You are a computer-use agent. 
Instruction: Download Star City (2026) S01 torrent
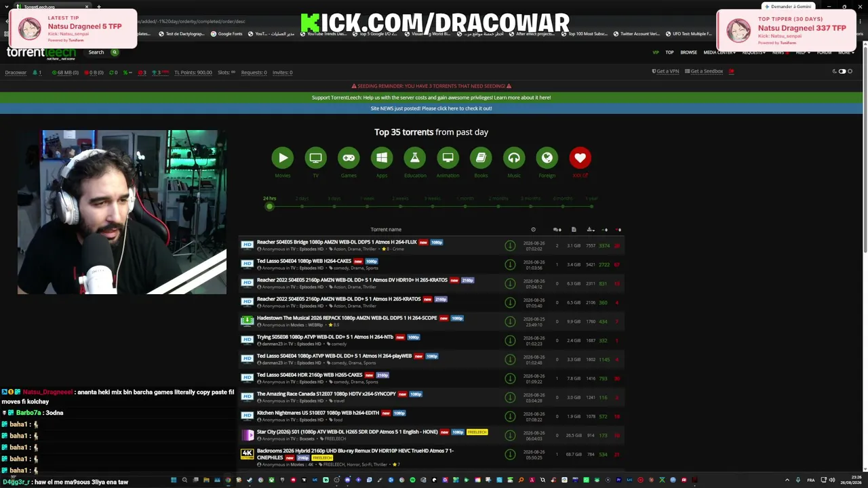(x=510, y=435)
